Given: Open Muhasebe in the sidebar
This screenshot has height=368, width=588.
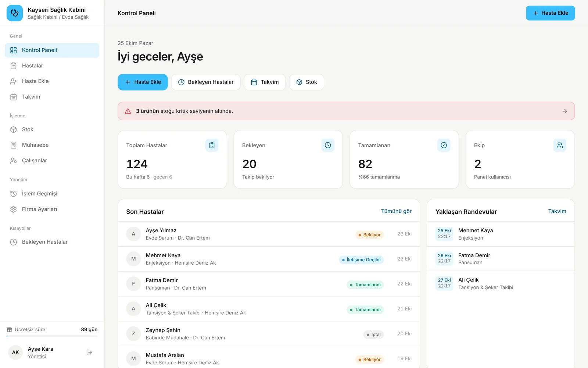Looking at the screenshot, I should (x=52, y=145).
